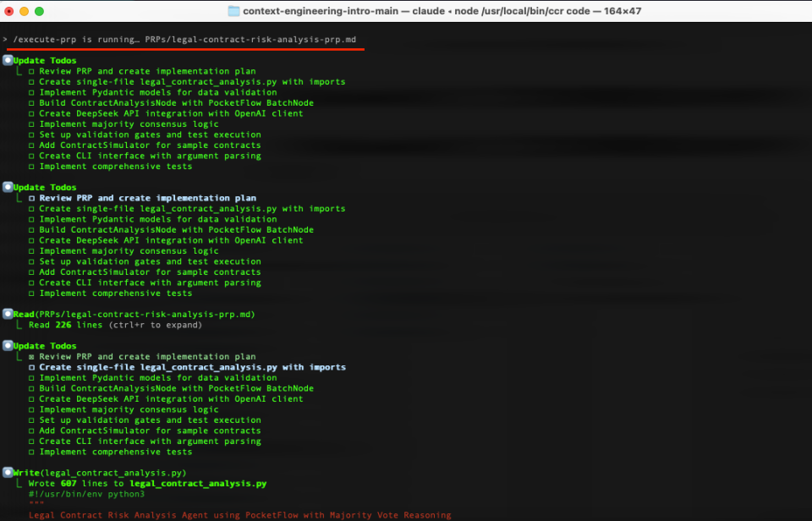Click the "#!/usr/bin/env python3" shebang line
Viewport: 812px width, 521px height.
tap(86, 494)
